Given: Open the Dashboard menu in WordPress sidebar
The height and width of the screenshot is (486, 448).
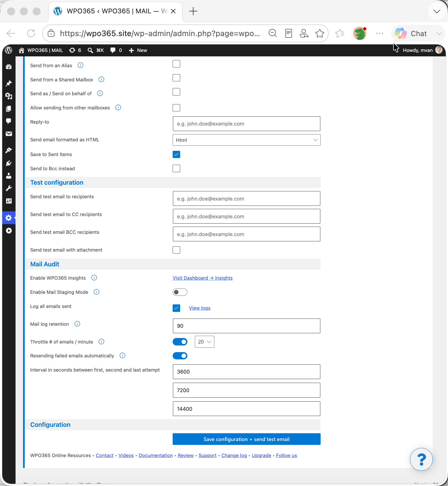Looking at the screenshot, I should point(9,67).
